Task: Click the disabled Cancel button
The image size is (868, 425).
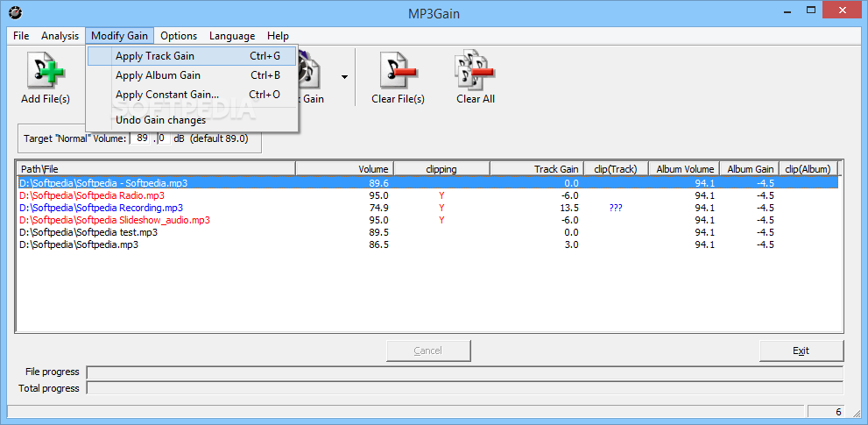Action: (428, 351)
